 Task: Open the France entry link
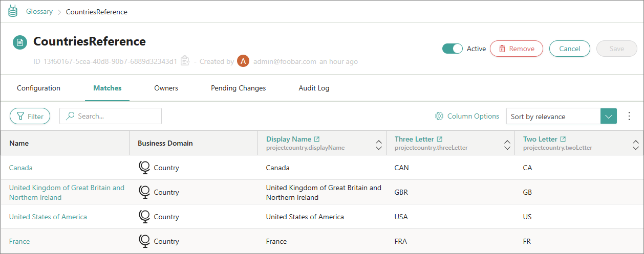pos(19,241)
